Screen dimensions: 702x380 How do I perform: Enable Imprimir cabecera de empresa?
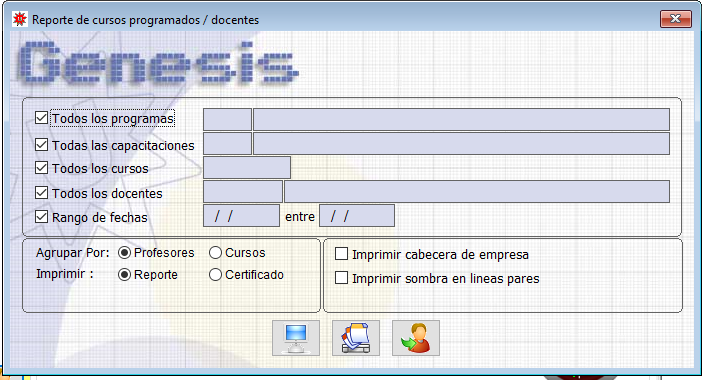pyautogui.click(x=342, y=254)
